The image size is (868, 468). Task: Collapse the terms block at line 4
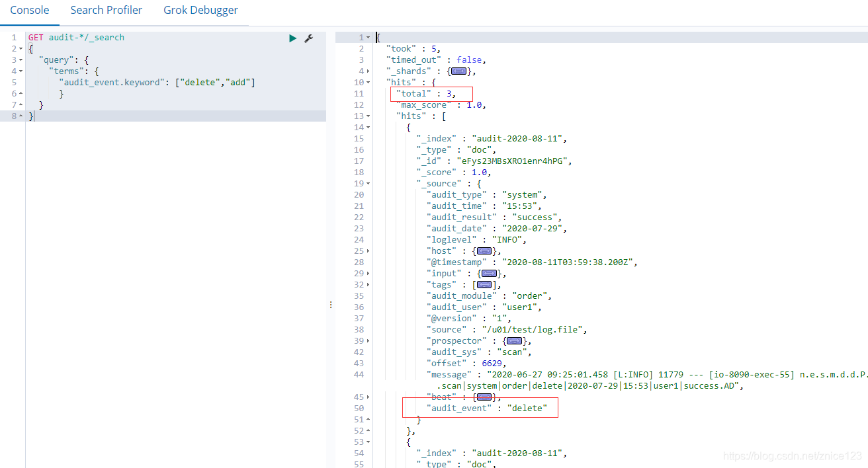coord(21,71)
